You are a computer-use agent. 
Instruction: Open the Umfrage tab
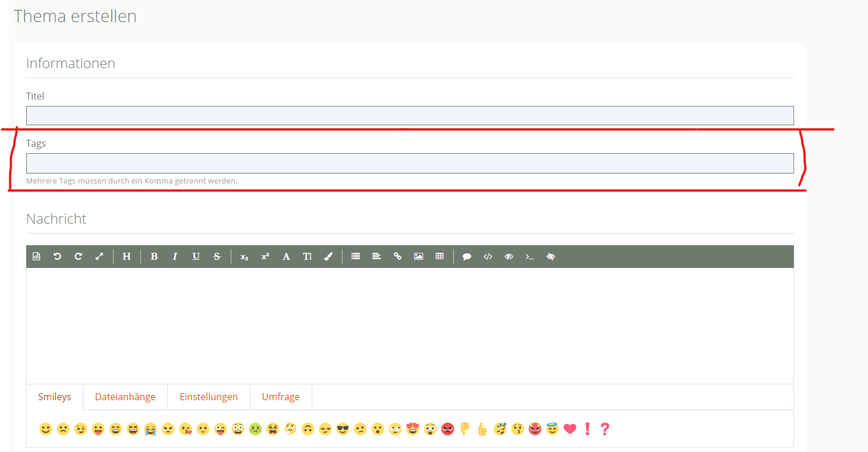point(281,397)
